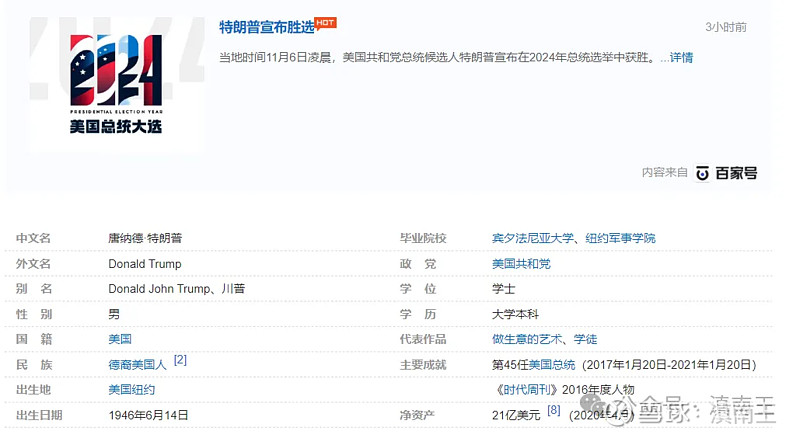Open the 做生意的艺术 work link
Screen dimensions: 800x438
(x=527, y=339)
